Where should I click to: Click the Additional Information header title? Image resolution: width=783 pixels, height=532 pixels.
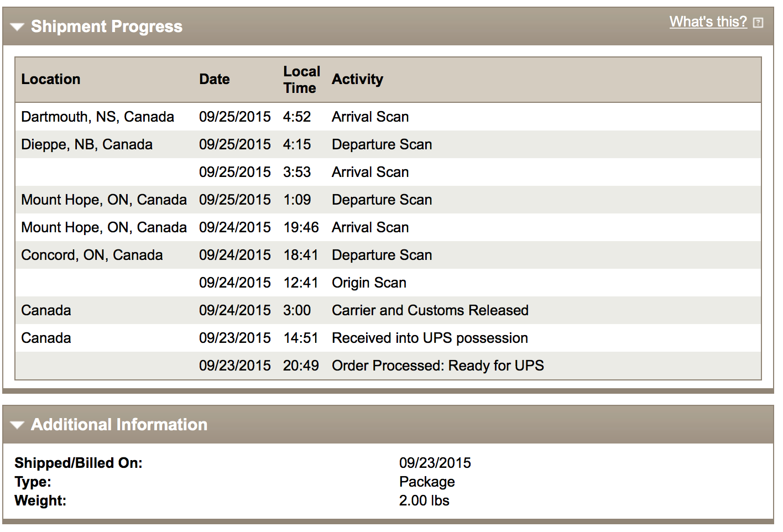tap(119, 425)
